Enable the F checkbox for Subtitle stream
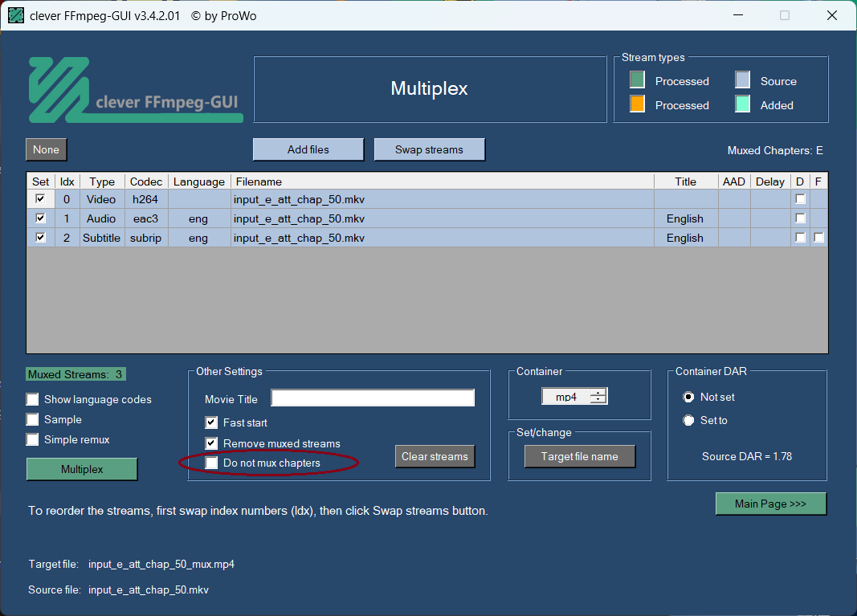857x616 pixels. click(818, 238)
